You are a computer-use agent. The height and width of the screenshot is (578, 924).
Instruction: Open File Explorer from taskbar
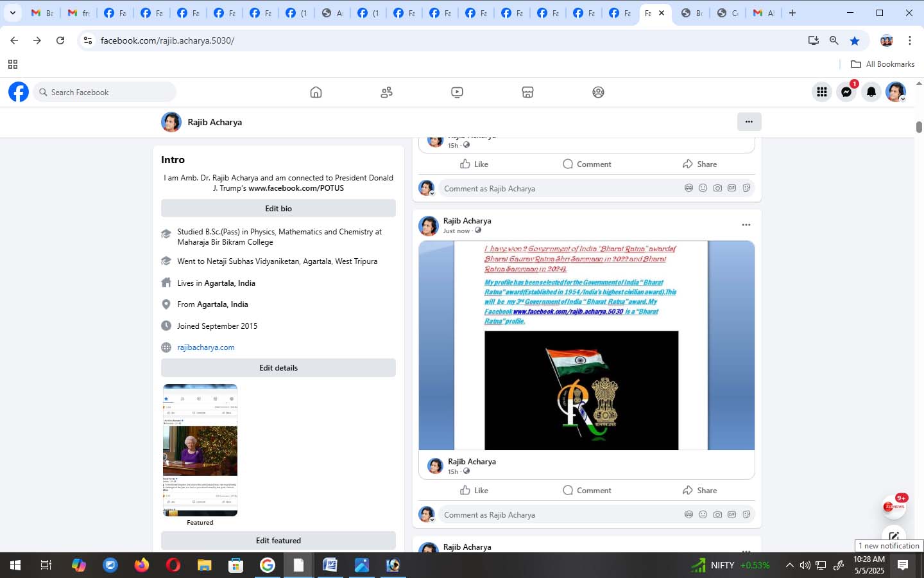(204, 565)
